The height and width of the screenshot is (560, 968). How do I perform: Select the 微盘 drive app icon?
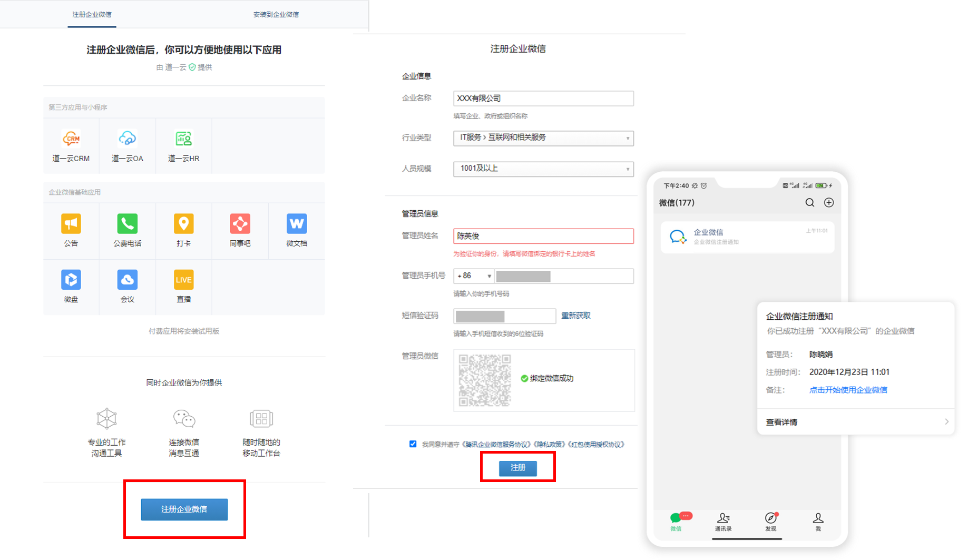pos(71,280)
